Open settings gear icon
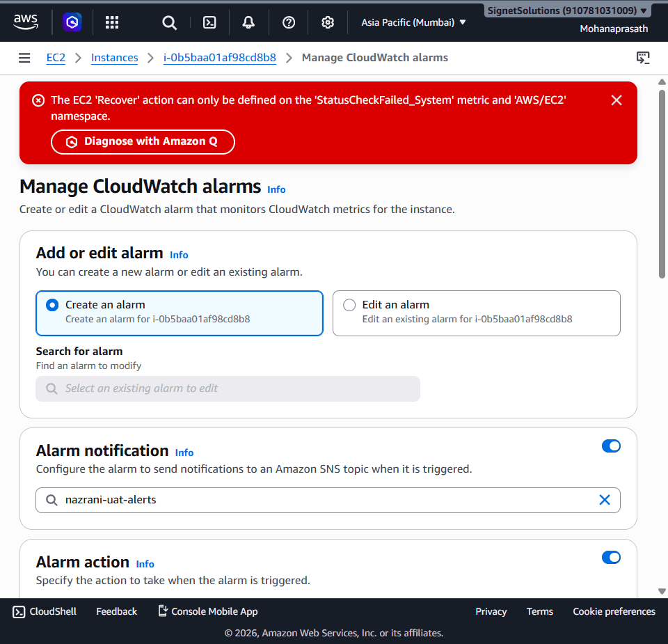The image size is (668, 644). tap(328, 22)
